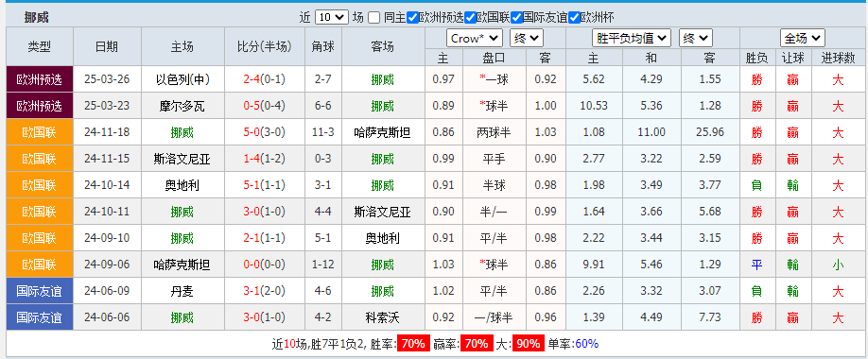The image size is (868, 359).
Task: Open the Crow* bookmaker dropdown
Action: pyautogui.click(x=475, y=38)
